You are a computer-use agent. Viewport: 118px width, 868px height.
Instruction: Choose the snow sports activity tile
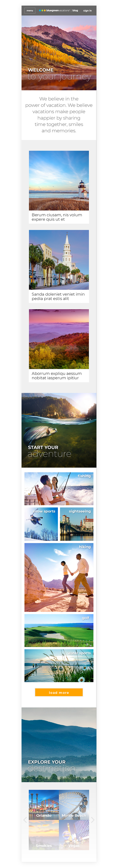tap(41, 524)
